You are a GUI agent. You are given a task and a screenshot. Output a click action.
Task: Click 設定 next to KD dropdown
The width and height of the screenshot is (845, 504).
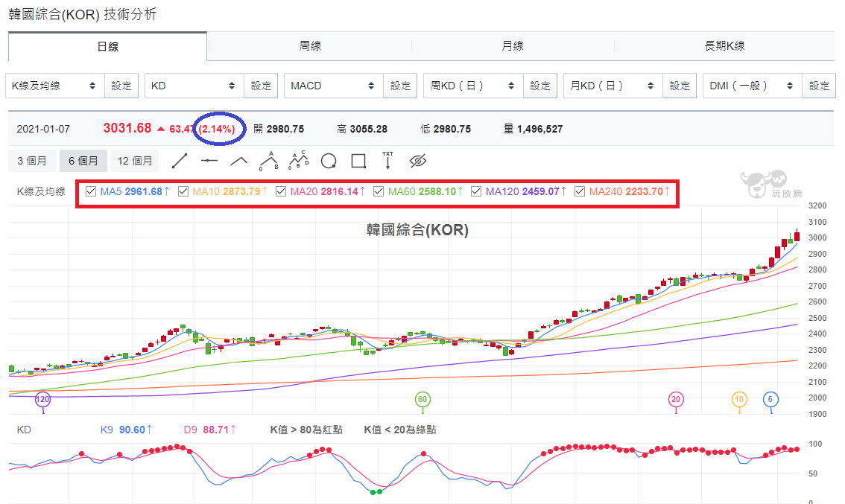point(261,86)
